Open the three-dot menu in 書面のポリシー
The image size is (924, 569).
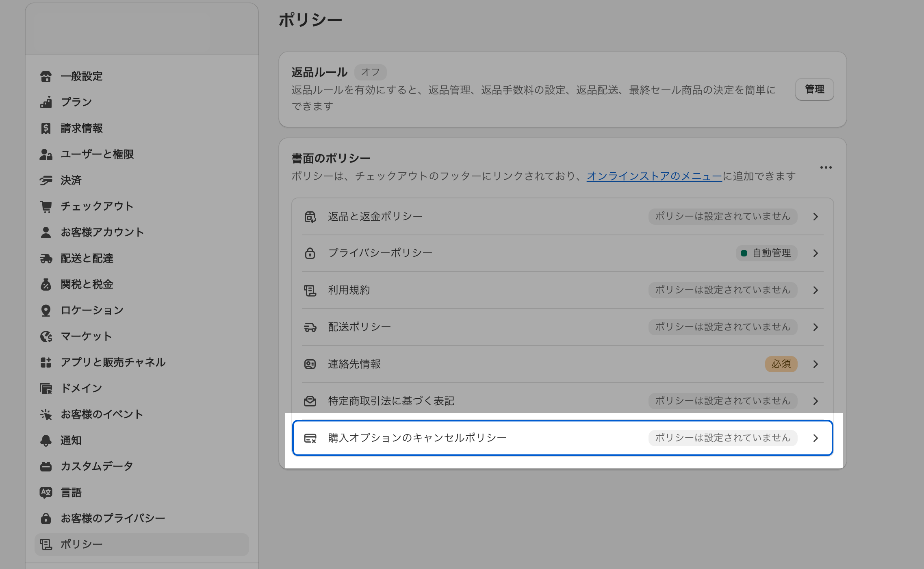tap(826, 167)
